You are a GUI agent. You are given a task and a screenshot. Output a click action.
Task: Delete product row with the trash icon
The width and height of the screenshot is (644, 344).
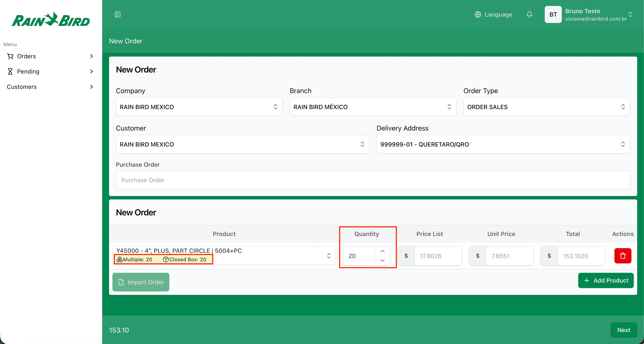pos(622,256)
